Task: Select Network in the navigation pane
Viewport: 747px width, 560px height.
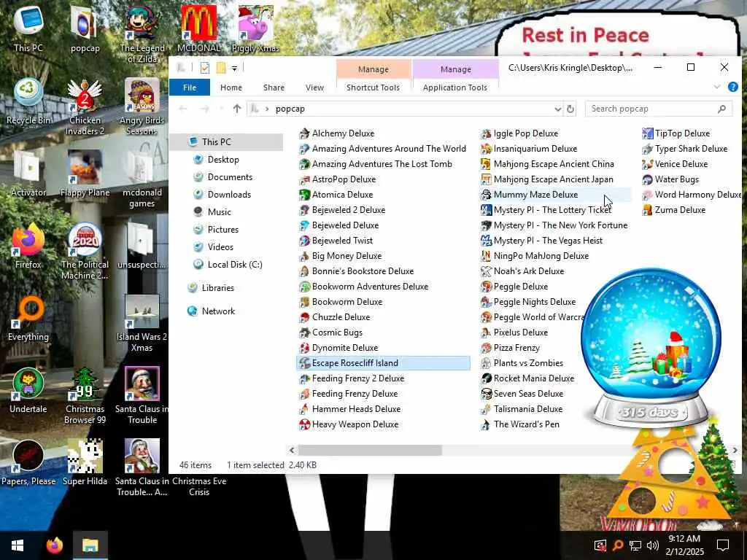Action: pos(218,311)
